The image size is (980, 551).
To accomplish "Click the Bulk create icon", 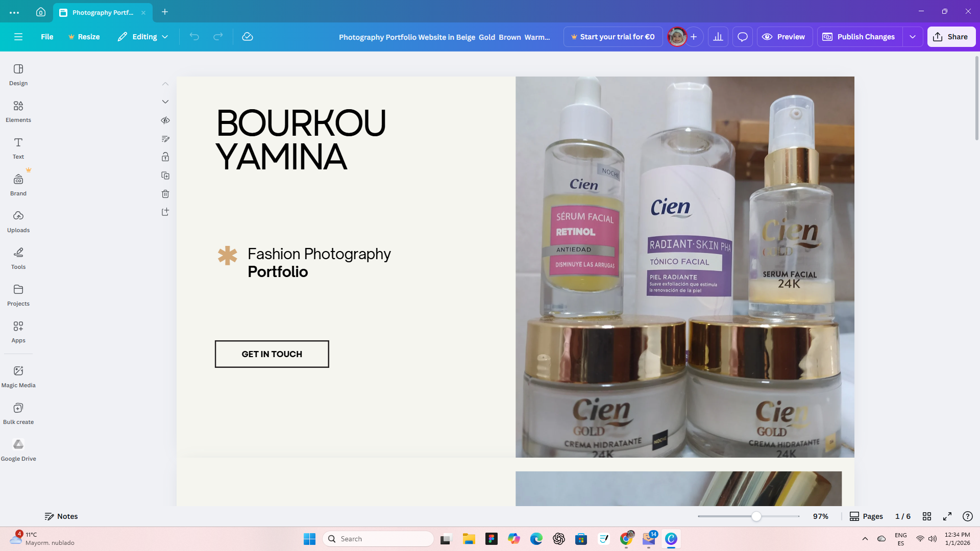I will tap(18, 413).
